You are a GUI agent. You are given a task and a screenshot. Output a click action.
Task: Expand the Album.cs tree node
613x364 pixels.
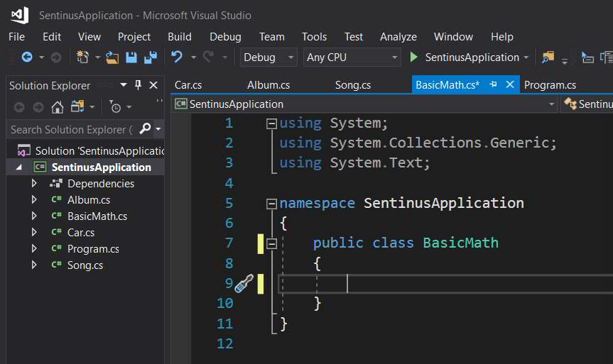click(34, 199)
